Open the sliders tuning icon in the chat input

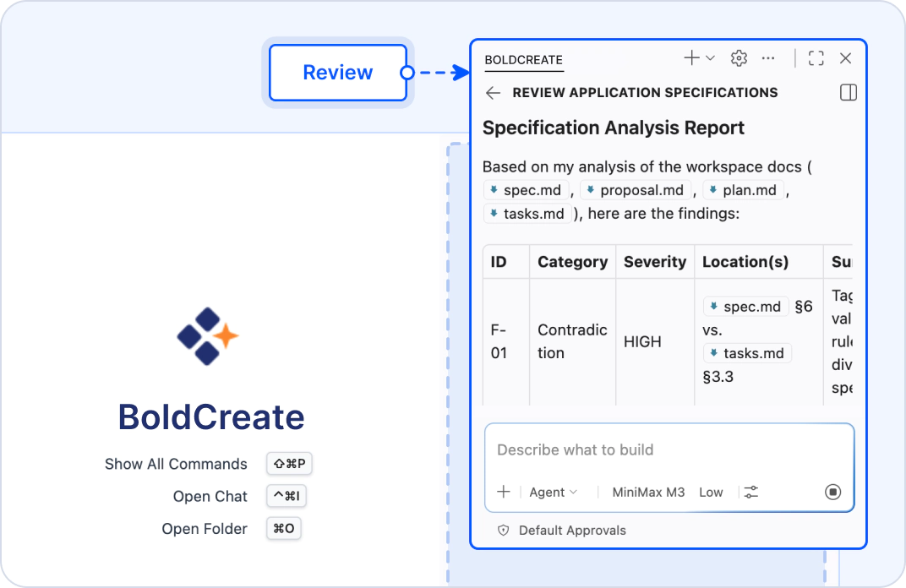tap(751, 493)
